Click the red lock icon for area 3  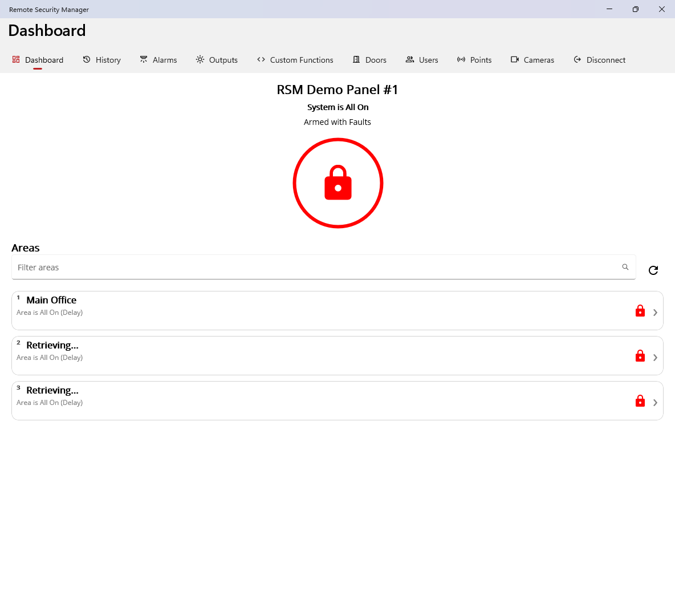[x=640, y=400]
